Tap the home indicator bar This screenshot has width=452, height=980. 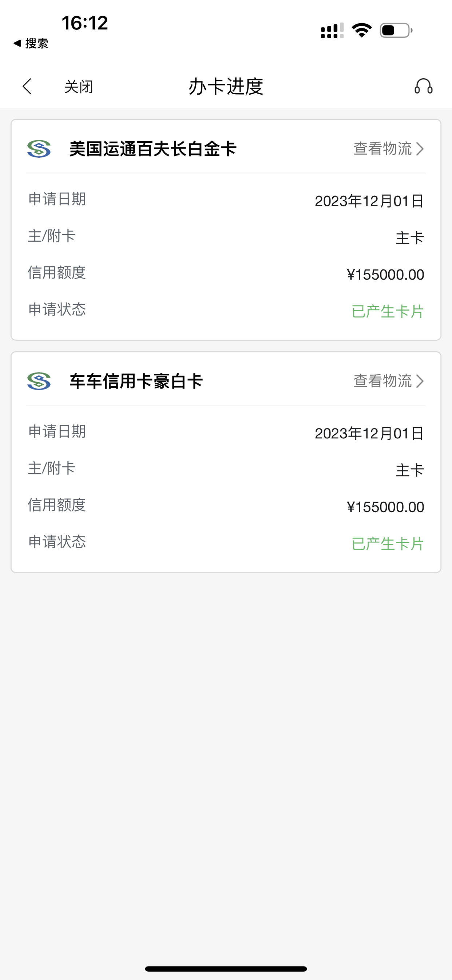(226, 969)
